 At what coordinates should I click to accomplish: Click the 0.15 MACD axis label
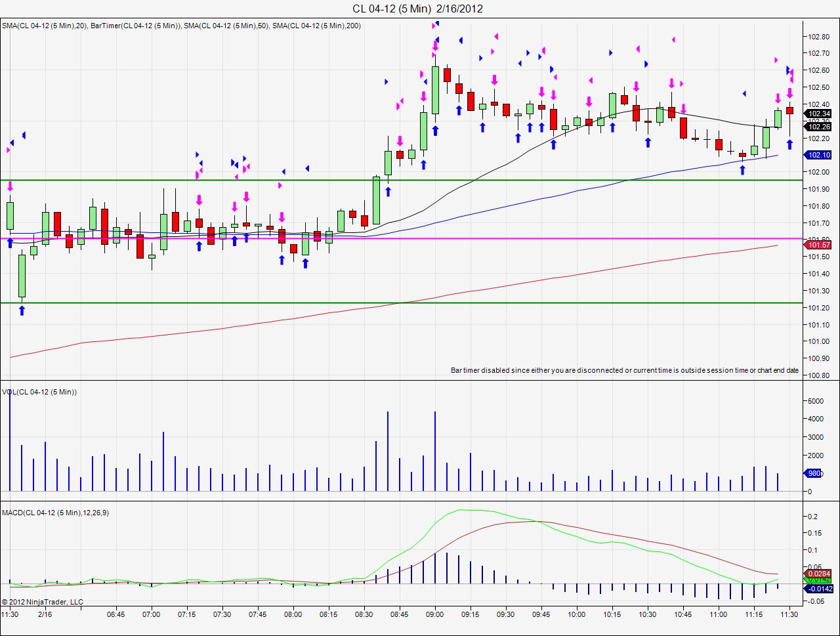point(814,533)
